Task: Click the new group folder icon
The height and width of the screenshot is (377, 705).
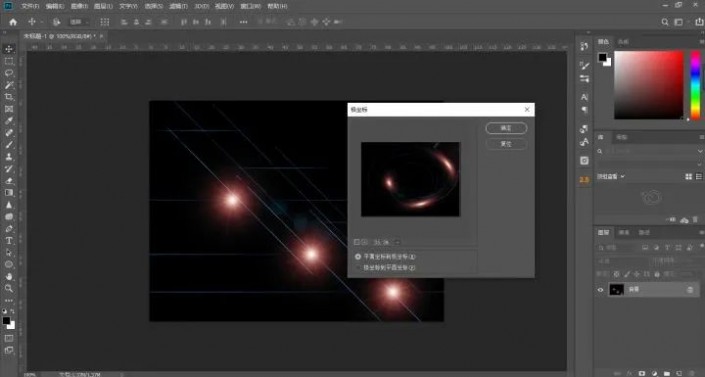Action: coord(667,373)
